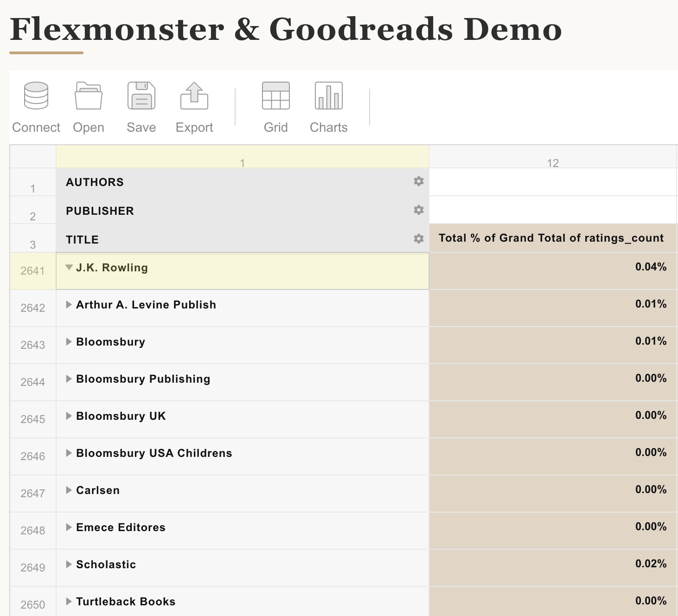Click row number 2641

coord(32,271)
